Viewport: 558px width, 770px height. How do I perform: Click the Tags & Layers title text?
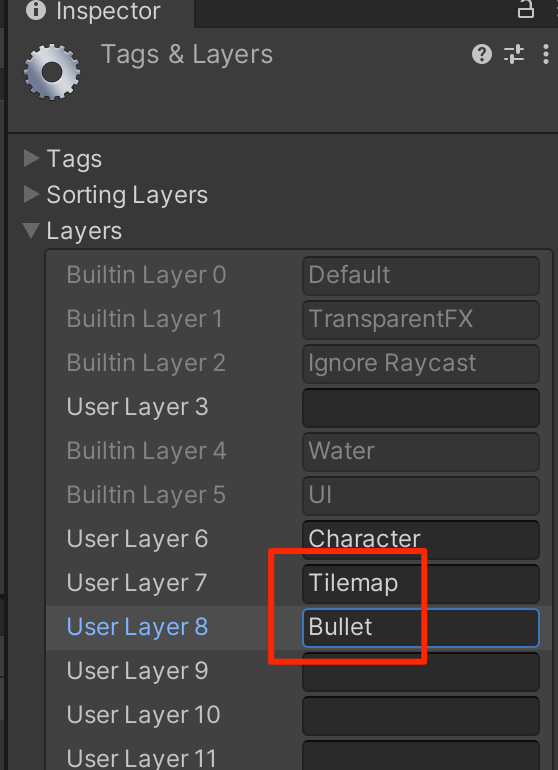[187, 55]
